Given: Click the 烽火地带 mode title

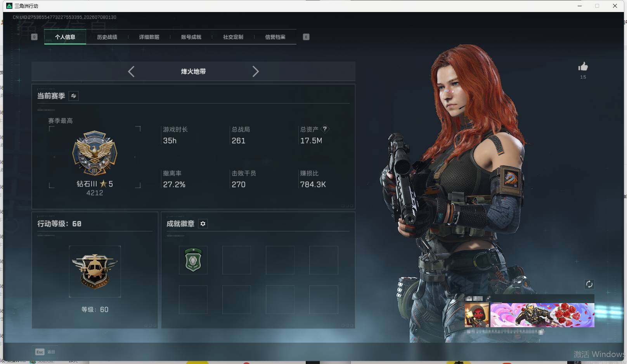Looking at the screenshot, I should [x=193, y=71].
